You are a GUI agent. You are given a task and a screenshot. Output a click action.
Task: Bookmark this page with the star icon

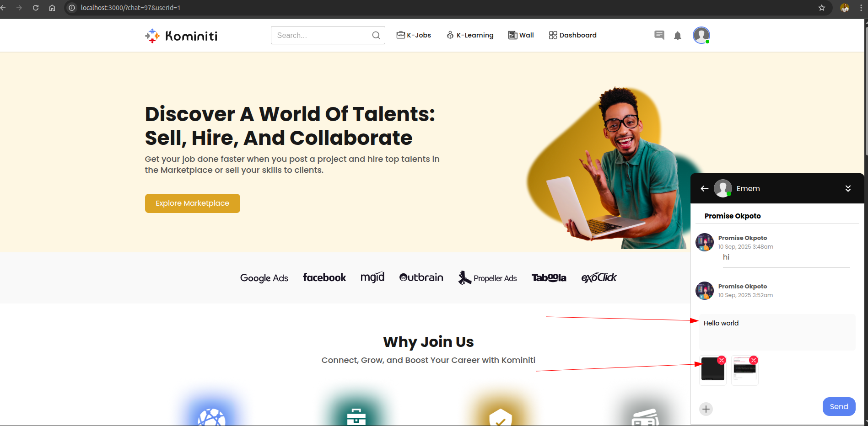coord(822,8)
